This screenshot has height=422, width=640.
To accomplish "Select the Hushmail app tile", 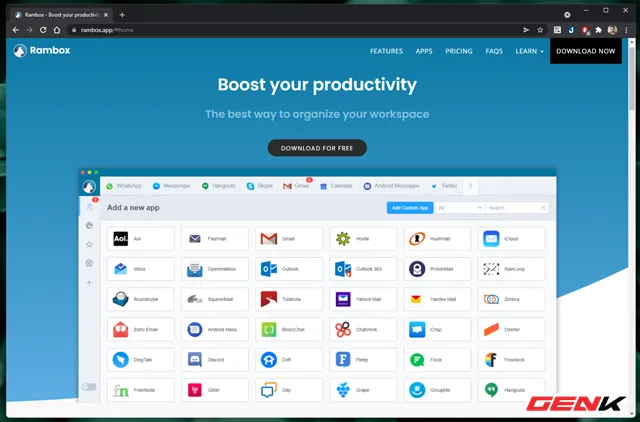I will tap(437, 239).
